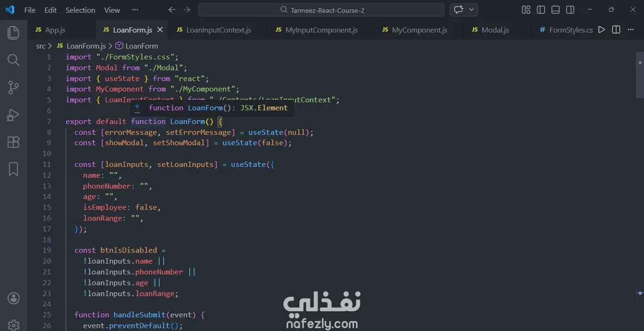Toggle the primary side bar
This screenshot has width=644, height=331.
coord(541,10)
